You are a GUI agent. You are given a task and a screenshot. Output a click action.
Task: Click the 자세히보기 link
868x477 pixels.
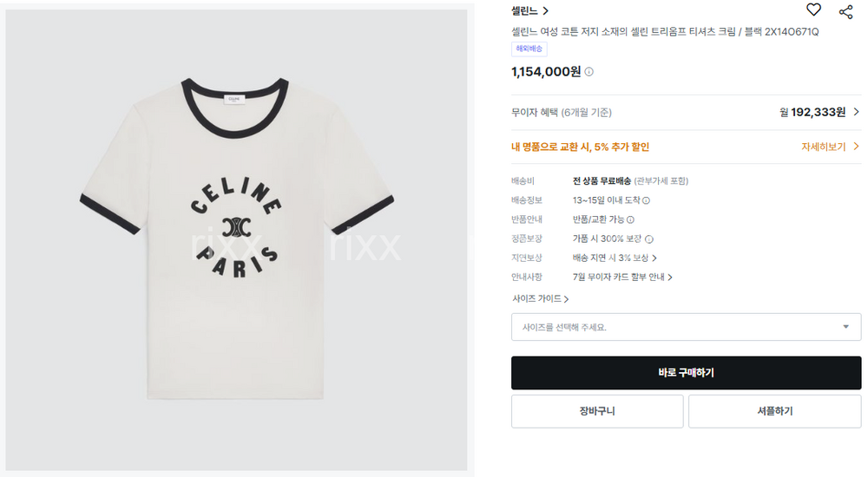823,147
